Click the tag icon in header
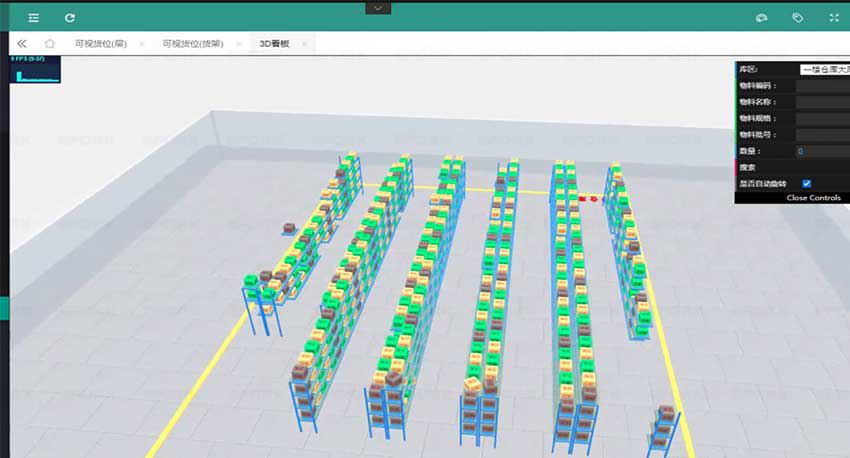Image resolution: width=850 pixels, height=458 pixels. (797, 18)
